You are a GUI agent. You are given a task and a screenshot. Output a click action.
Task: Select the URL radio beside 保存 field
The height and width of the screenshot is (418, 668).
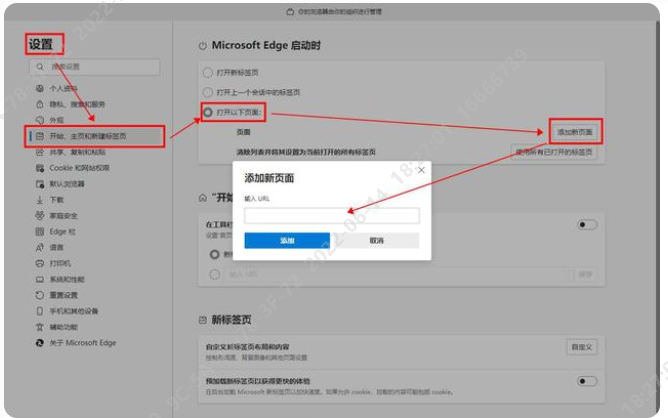pos(215,274)
